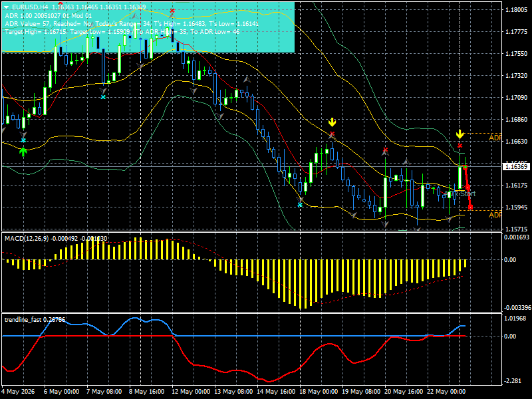This screenshot has height=399, width=532.
Task: Click the ADR label on target low line
Action: click(495, 215)
